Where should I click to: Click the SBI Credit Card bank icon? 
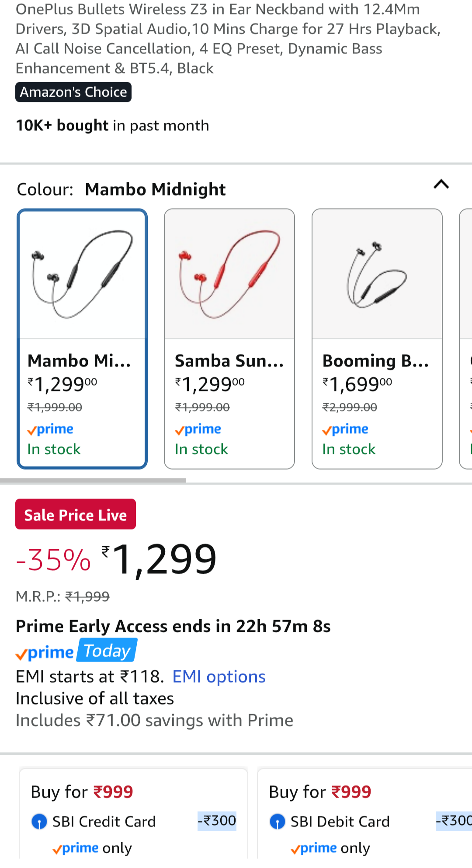pos(39,822)
